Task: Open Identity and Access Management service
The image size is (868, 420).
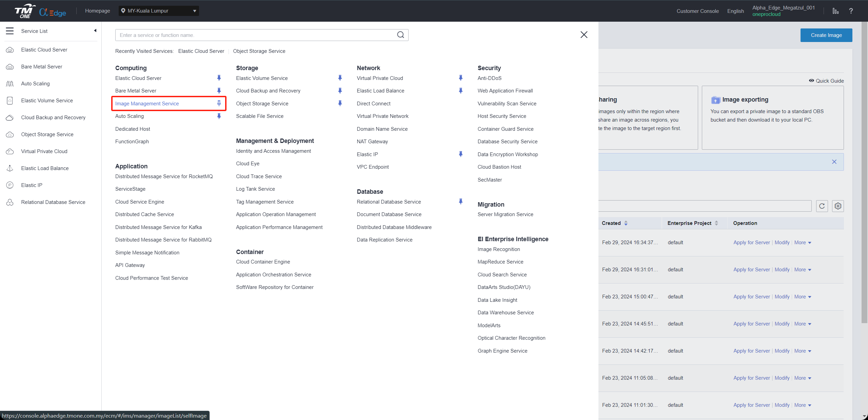Action: click(273, 151)
